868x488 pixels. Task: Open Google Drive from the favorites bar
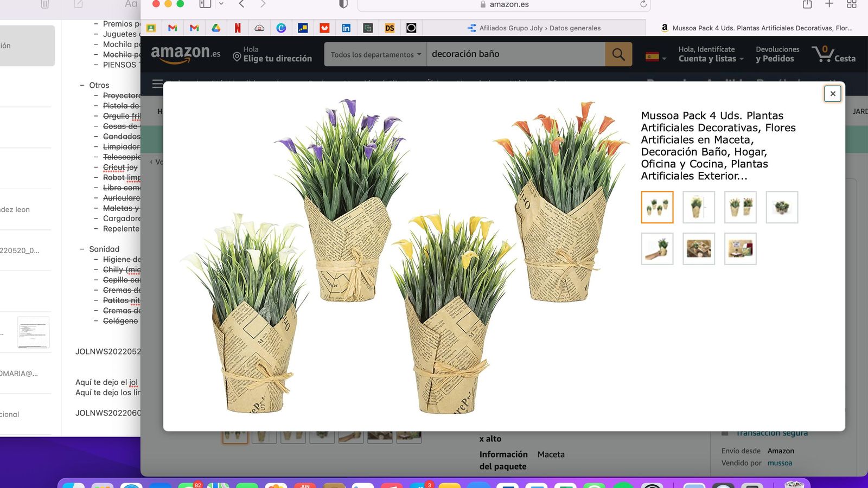click(216, 28)
